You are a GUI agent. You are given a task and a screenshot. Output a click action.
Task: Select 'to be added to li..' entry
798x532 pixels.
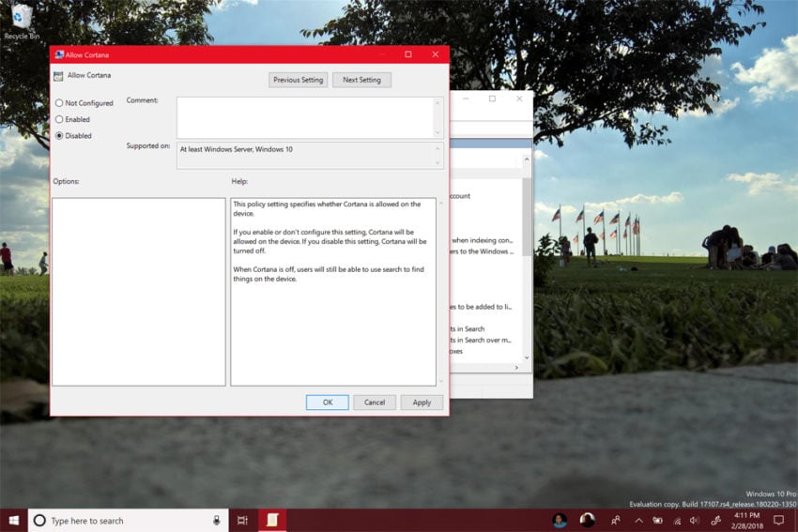(481, 307)
